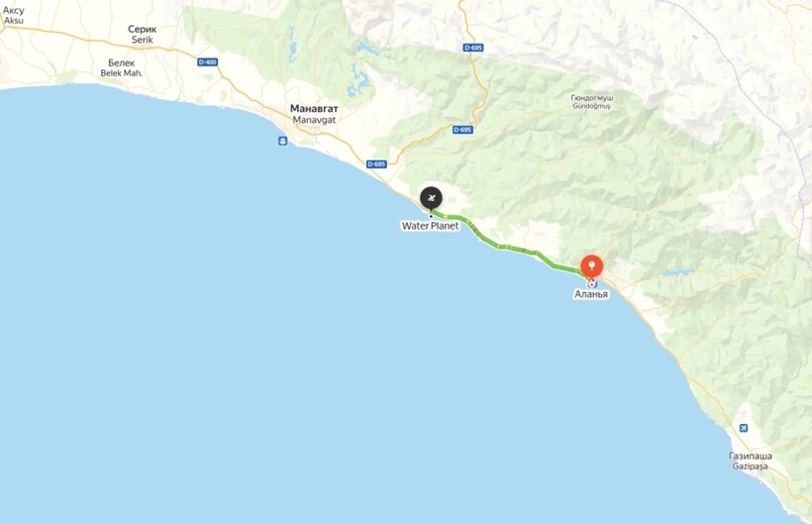This screenshot has width=812, height=524.
Task: Click the ferry port icon below Manavgat
Action: point(282,141)
